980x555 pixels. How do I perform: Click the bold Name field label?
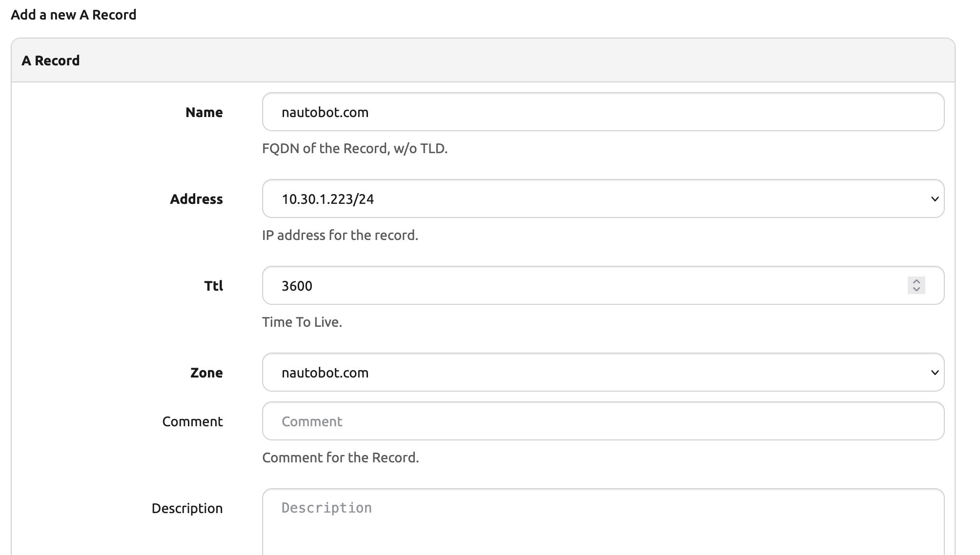(204, 113)
